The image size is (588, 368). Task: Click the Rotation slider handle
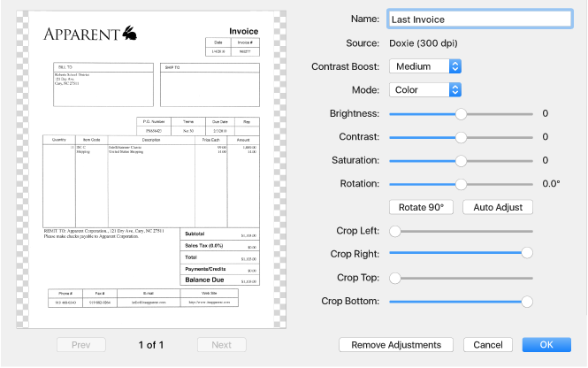(x=461, y=184)
